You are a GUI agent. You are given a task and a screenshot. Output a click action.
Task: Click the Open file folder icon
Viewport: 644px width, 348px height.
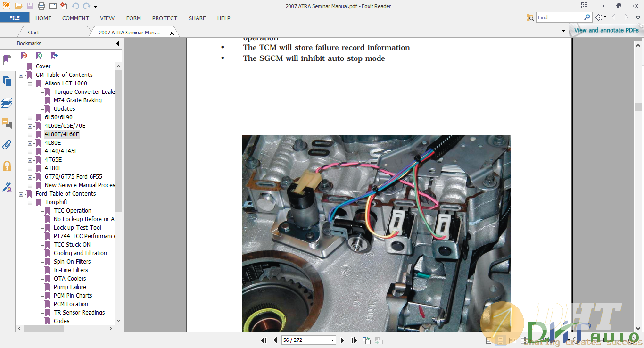[x=18, y=6]
